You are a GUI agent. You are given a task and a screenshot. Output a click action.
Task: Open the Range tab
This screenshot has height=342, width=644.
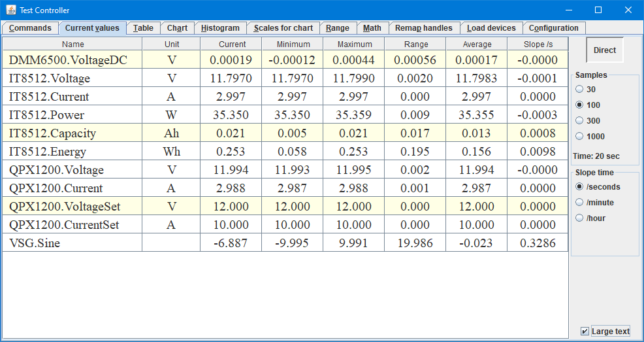338,28
